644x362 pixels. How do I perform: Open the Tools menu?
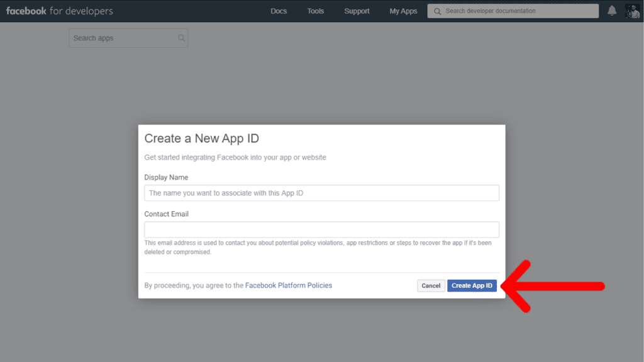coord(316,11)
